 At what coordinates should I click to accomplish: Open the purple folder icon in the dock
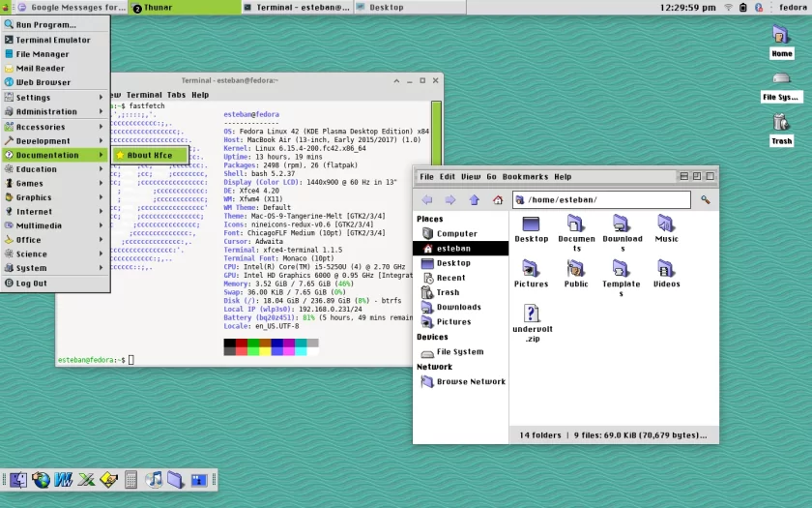(x=176, y=480)
